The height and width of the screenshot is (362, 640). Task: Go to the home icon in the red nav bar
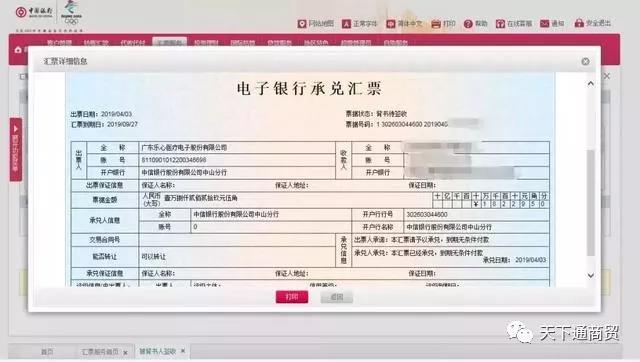click(x=18, y=50)
